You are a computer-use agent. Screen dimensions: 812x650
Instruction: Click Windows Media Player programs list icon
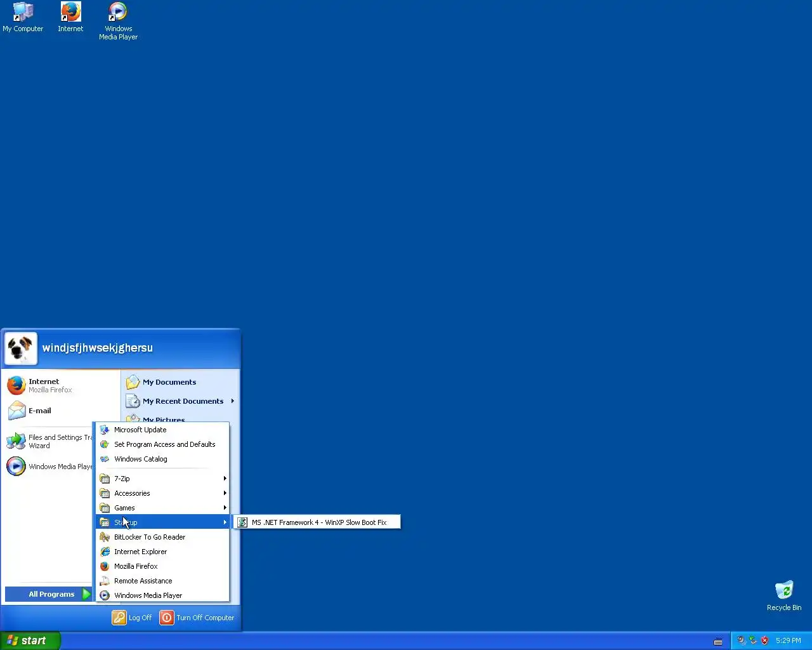tap(105, 595)
